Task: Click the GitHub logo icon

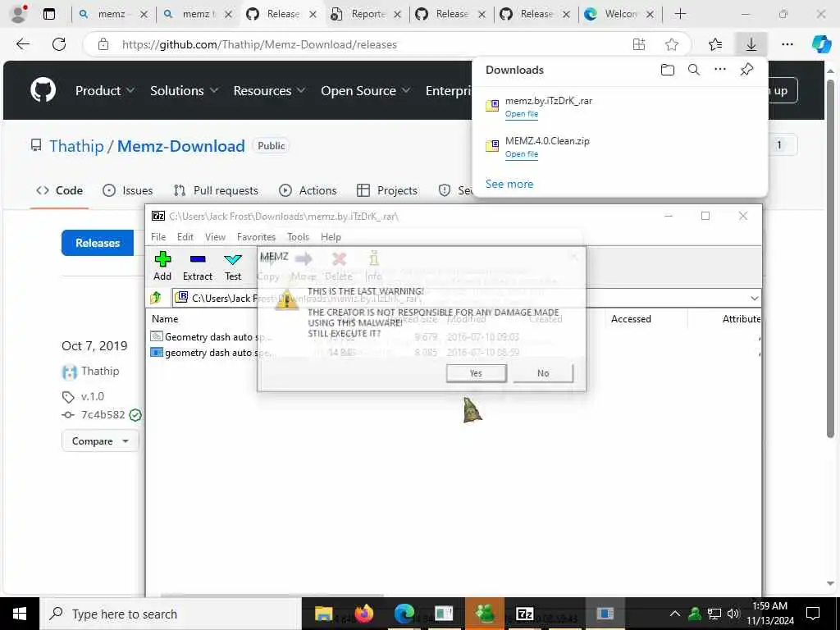Action: point(43,90)
